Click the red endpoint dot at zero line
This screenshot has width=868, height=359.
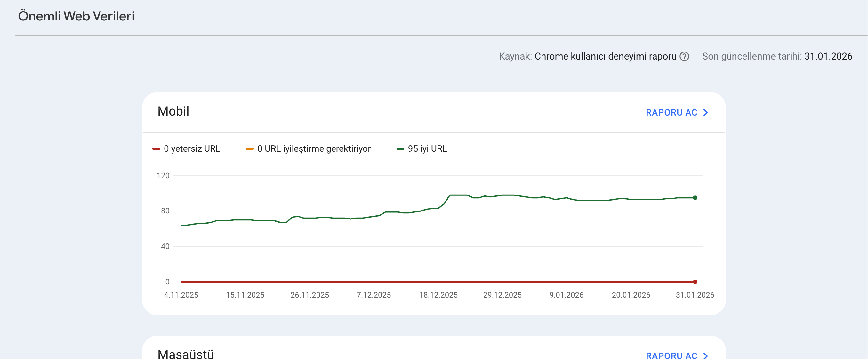pyautogui.click(x=695, y=282)
